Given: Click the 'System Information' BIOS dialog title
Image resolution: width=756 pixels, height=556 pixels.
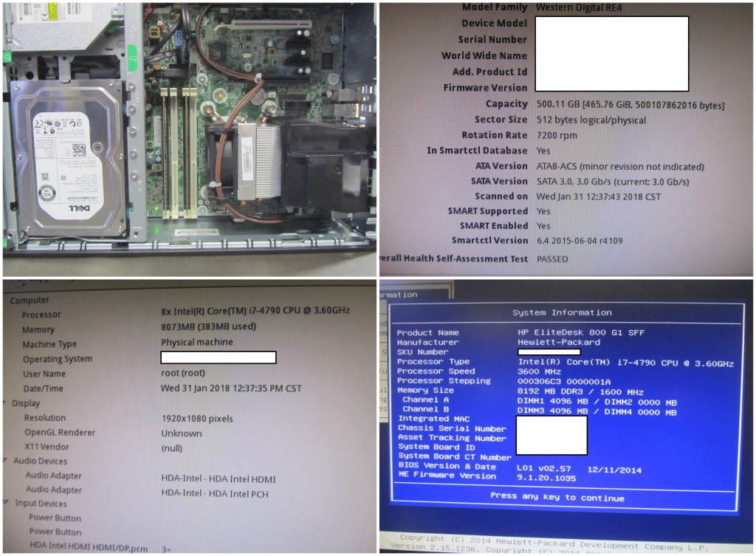Looking at the screenshot, I should 562,312.
